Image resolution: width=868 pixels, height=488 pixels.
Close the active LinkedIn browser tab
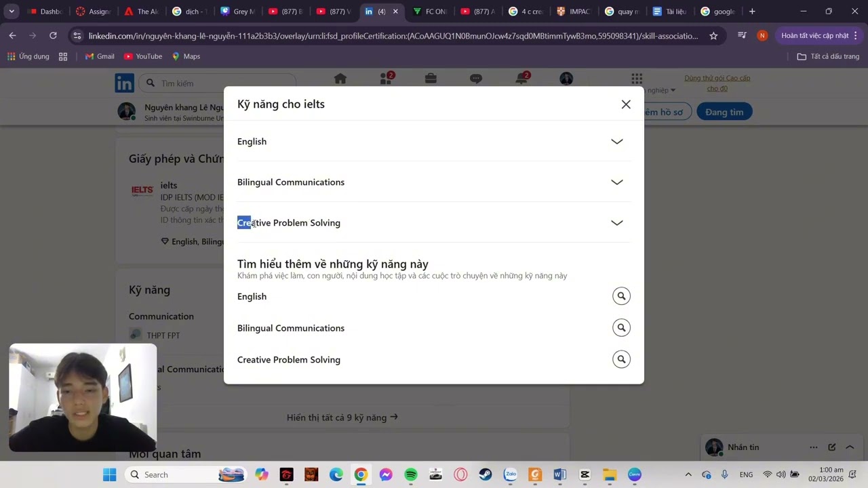[395, 12]
